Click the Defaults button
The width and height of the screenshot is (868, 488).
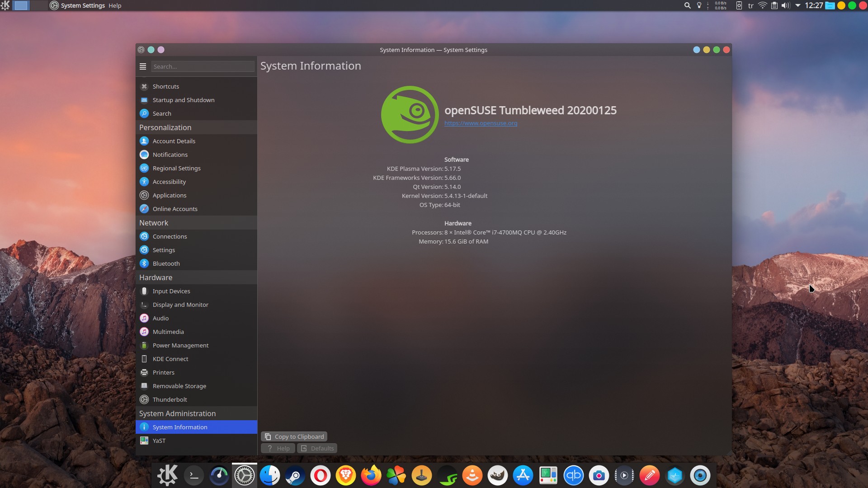pyautogui.click(x=317, y=448)
